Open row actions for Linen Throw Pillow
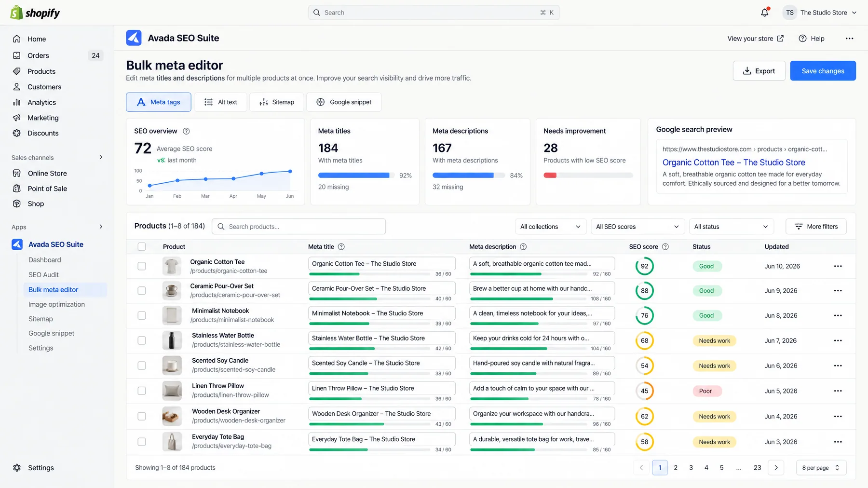 [838, 391]
